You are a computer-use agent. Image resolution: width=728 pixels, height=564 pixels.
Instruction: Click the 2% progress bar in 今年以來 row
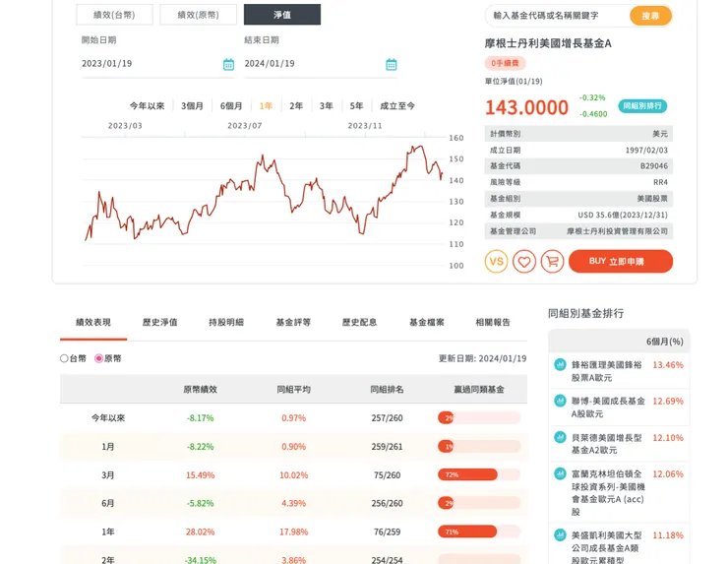tap(479, 417)
